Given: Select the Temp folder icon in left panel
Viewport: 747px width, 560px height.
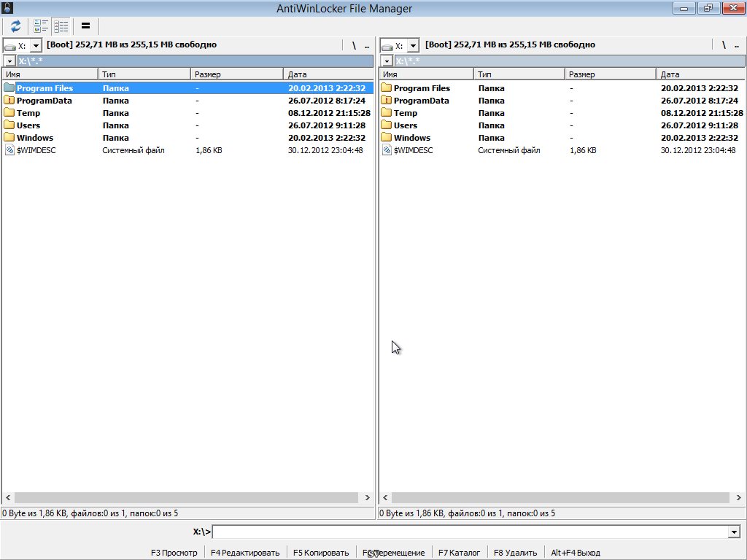Looking at the screenshot, I should [9, 113].
